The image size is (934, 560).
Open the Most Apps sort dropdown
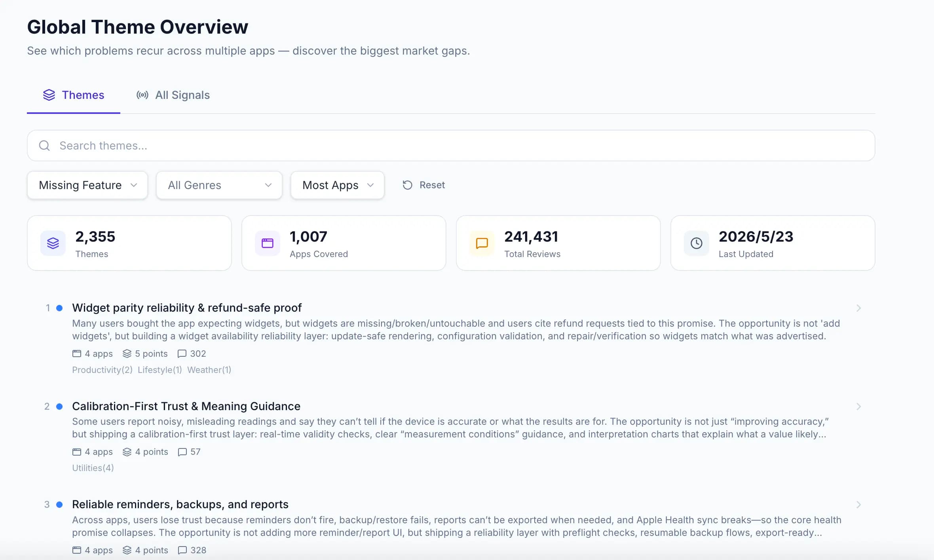point(338,185)
